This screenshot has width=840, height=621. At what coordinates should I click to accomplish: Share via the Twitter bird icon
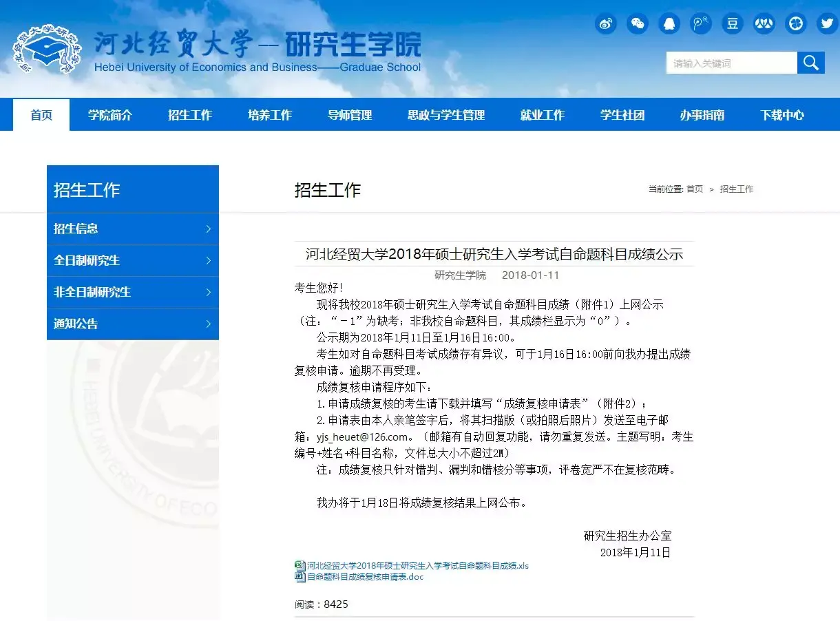click(826, 23)
